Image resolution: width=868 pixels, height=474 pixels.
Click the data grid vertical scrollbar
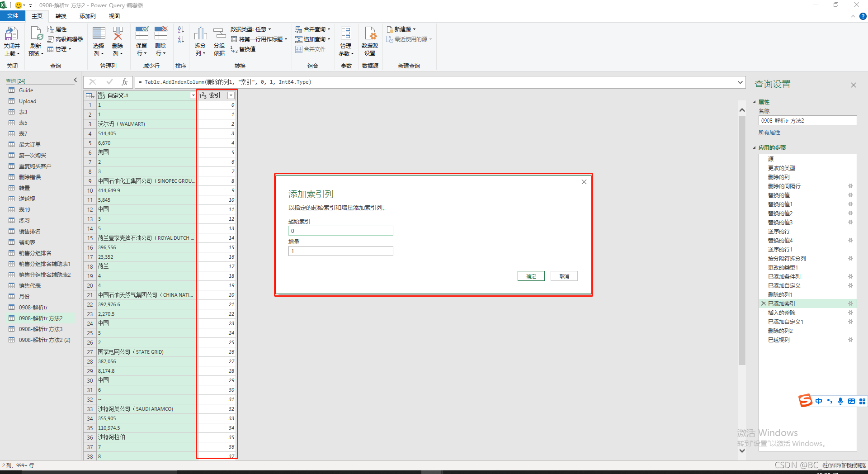click(x=742, y=240)
